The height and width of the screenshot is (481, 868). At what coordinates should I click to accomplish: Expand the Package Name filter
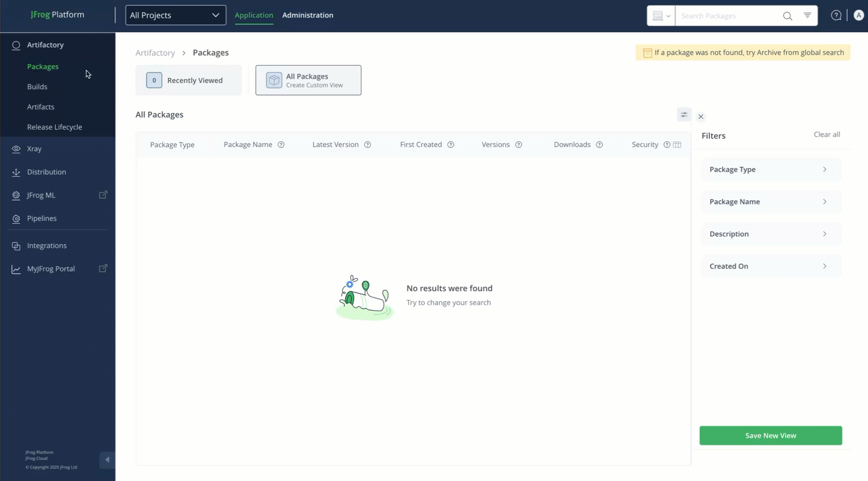point(771,202)
